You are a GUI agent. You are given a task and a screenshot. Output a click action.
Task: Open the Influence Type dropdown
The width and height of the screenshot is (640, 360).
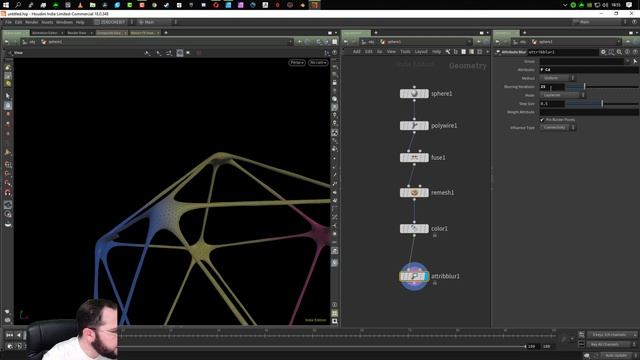[558, 127]
